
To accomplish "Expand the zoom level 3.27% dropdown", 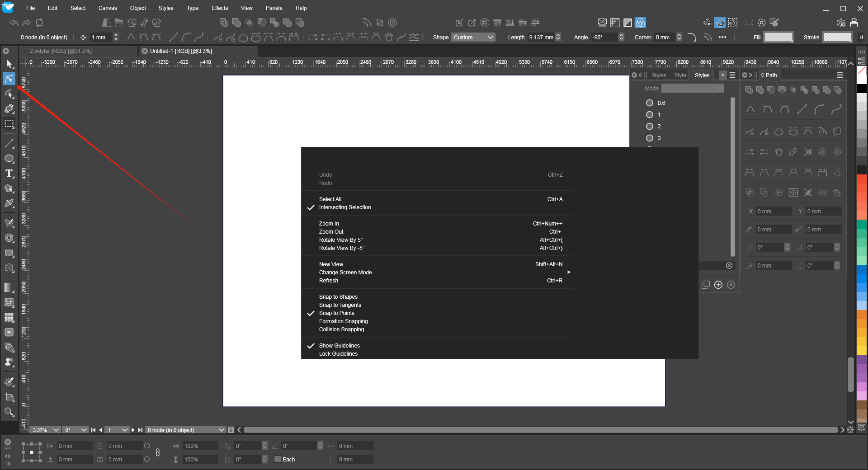I will [x=56, y=430].
